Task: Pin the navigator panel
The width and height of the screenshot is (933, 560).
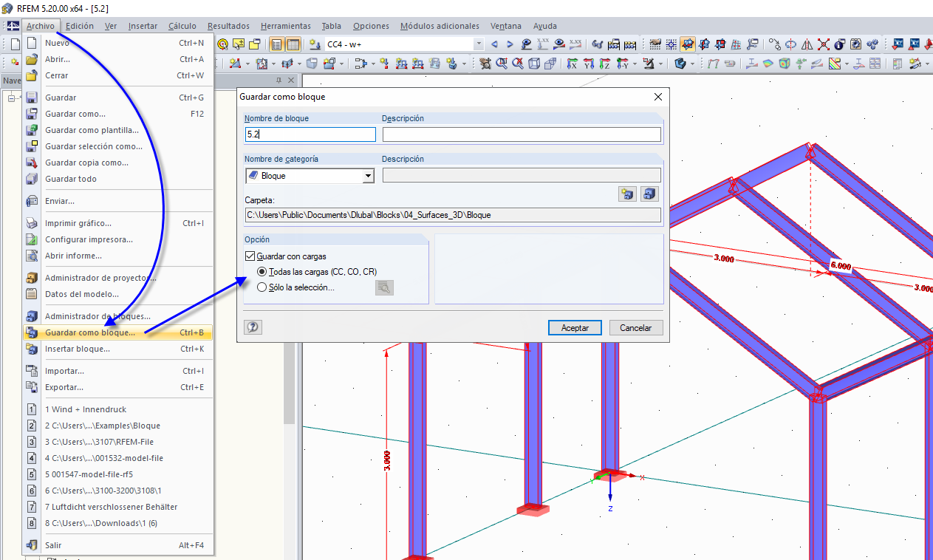Action: click(279, 80)
